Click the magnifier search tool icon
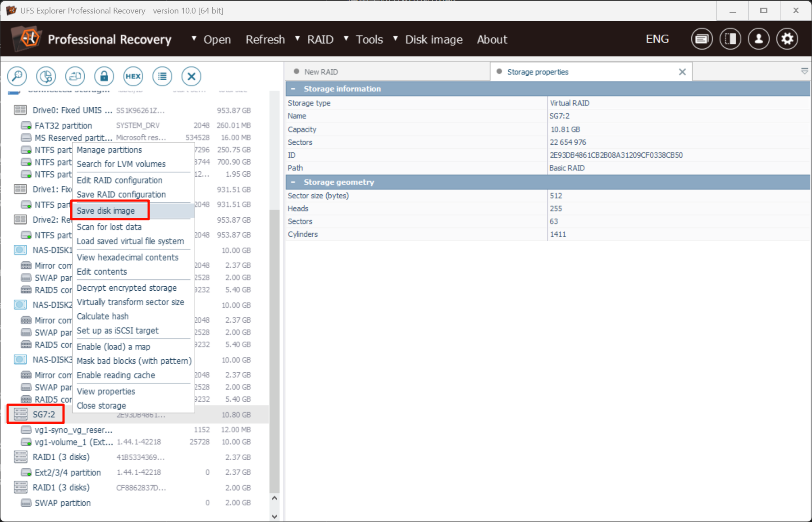This screenshot has height=522, width=812. click(x=17, y=76)
